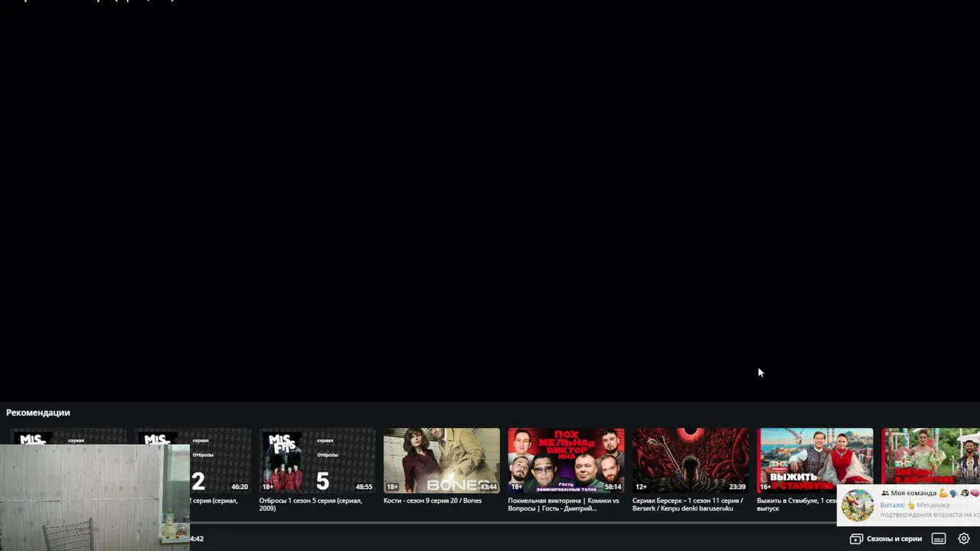Click title 'Похмельная викторина | Комики vs Вопросы'
This screenshot has width=980, height=551.
(563, 504)
